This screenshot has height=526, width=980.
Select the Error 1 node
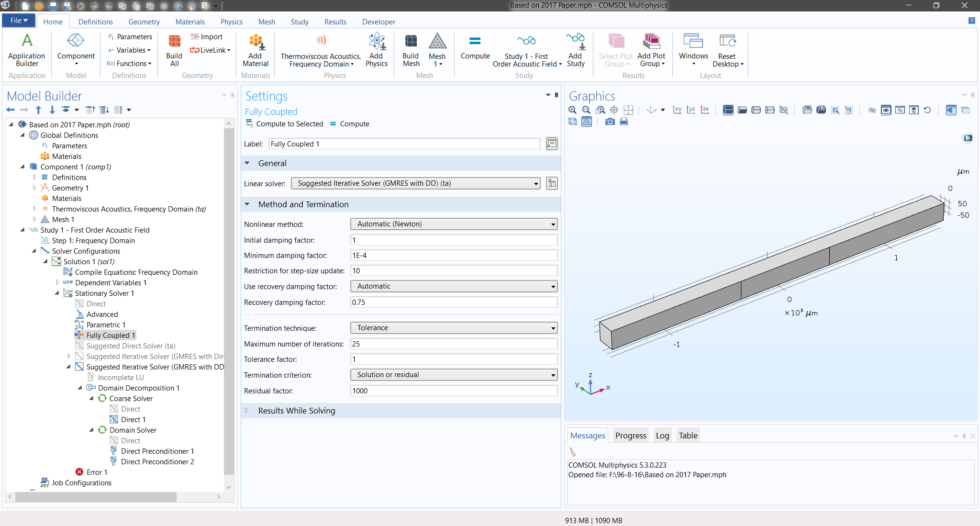[96, 472]
